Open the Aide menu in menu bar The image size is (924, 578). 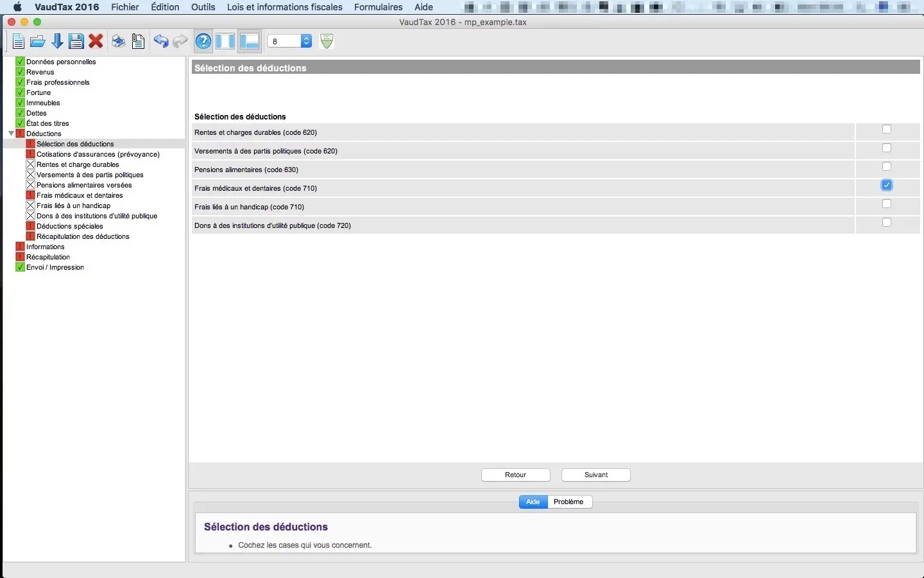(424, 7)
